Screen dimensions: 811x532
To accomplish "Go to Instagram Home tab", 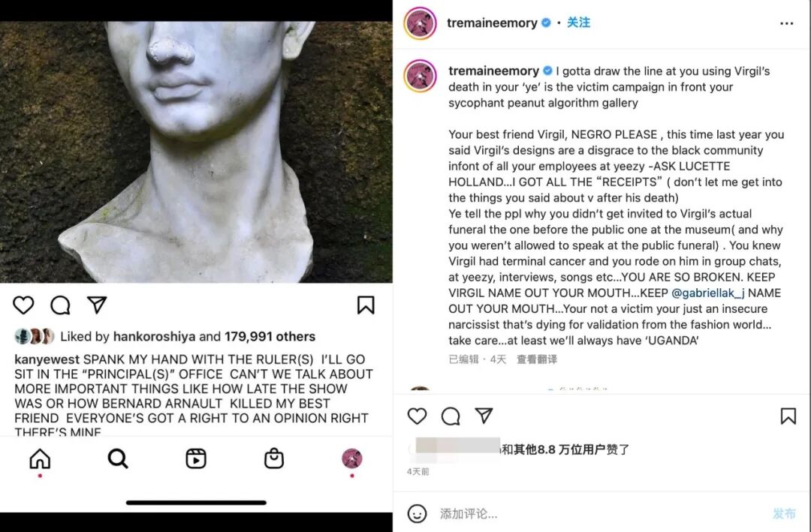I will pos(40,458).
